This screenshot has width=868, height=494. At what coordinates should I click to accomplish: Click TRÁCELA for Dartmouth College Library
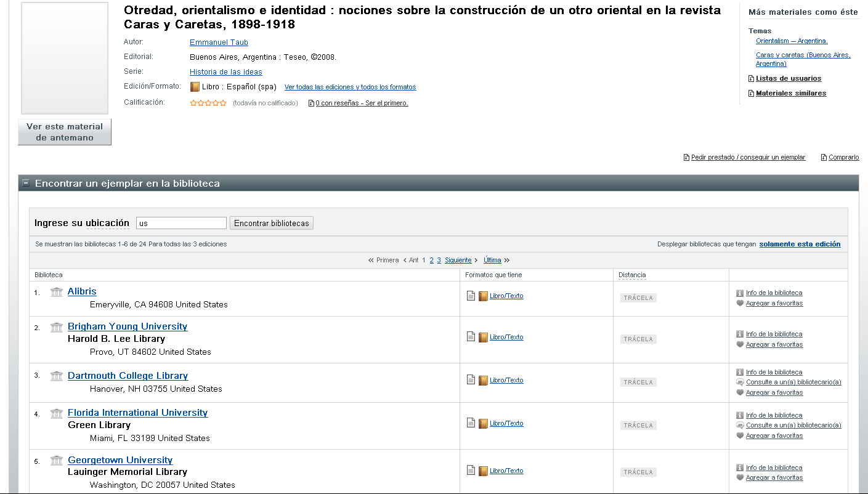(638, 383)
